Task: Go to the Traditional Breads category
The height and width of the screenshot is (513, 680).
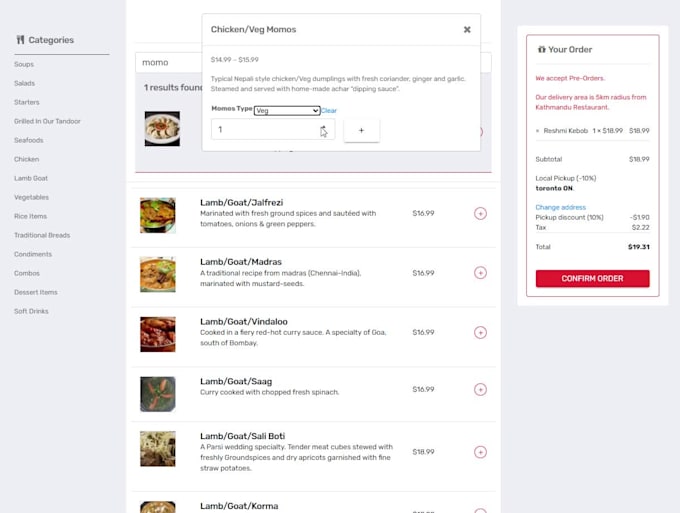Action: [x=42, y=235]
